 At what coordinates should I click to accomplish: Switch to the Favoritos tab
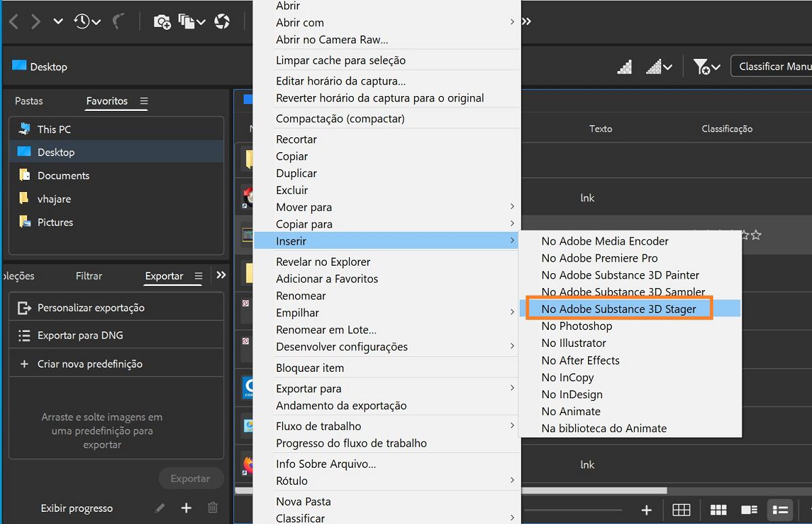coord(107,101)
